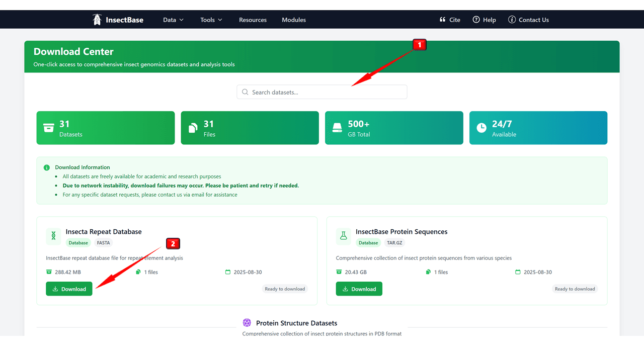Expand the Data dropdown menu

173,20
